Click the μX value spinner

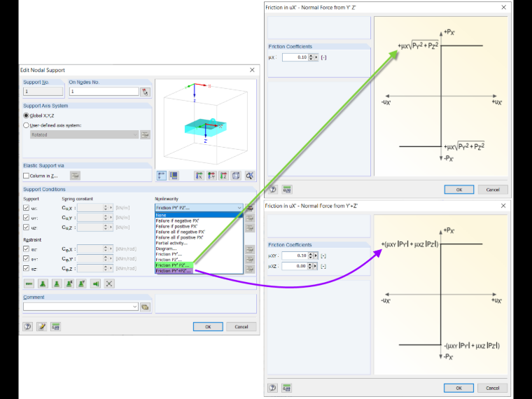click(x=311, y=57)
